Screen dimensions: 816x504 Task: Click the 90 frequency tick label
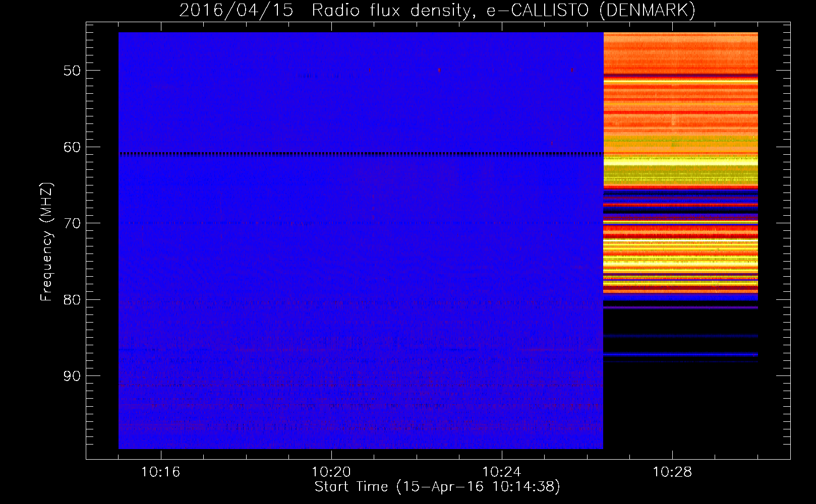click(72, 376)
